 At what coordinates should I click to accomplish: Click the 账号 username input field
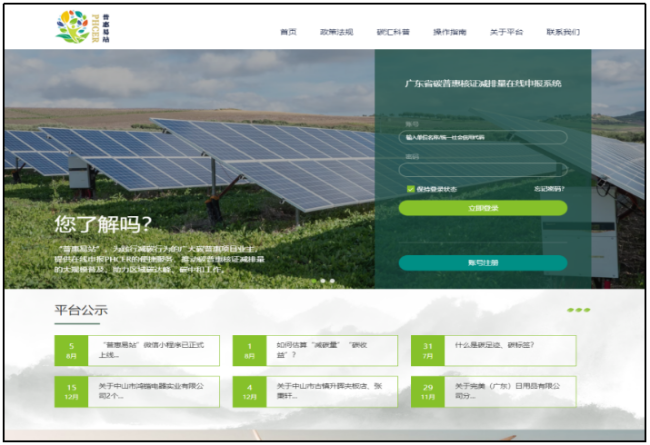pos(482,137)
